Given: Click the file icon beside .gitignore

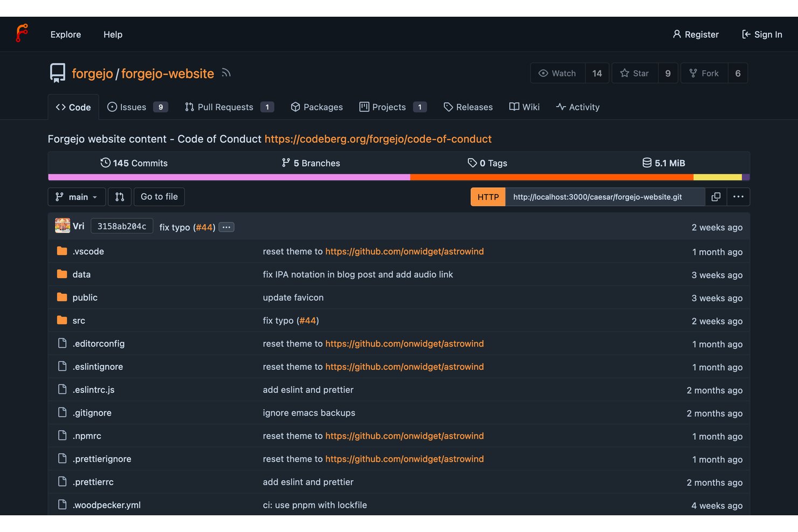Looking at the screenshot, I should (63, 412).
